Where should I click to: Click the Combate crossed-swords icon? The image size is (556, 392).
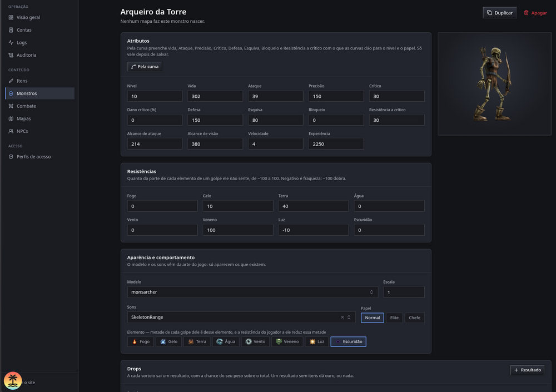pos(11,106)
